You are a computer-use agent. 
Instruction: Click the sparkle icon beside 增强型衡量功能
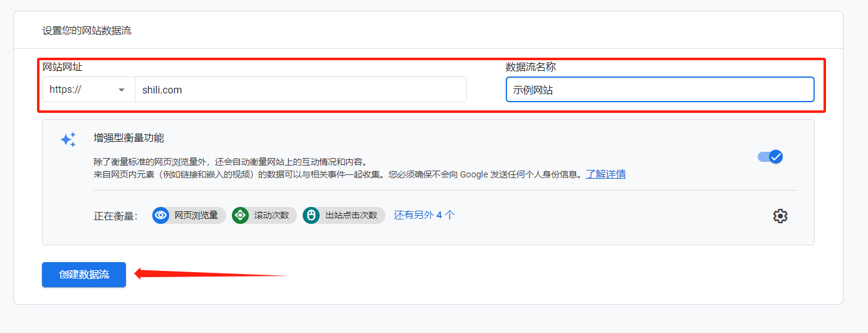(x=68, y=140)
